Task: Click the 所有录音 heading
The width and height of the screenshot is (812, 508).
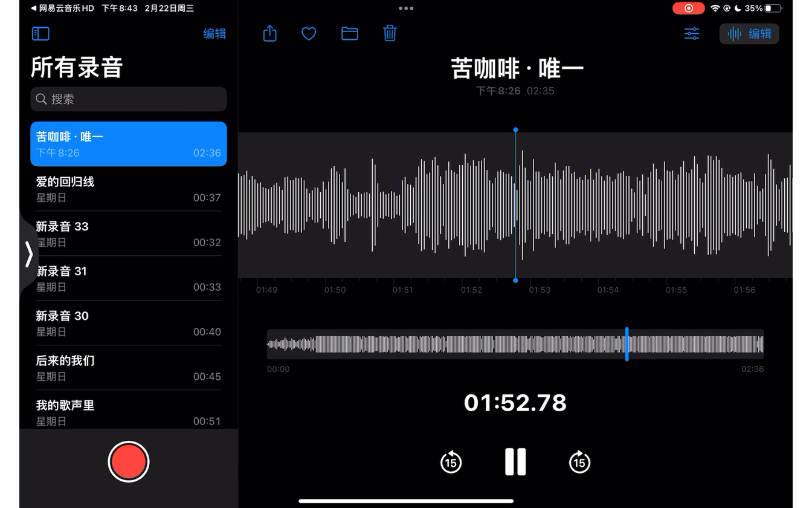Action: click(77, 68)
